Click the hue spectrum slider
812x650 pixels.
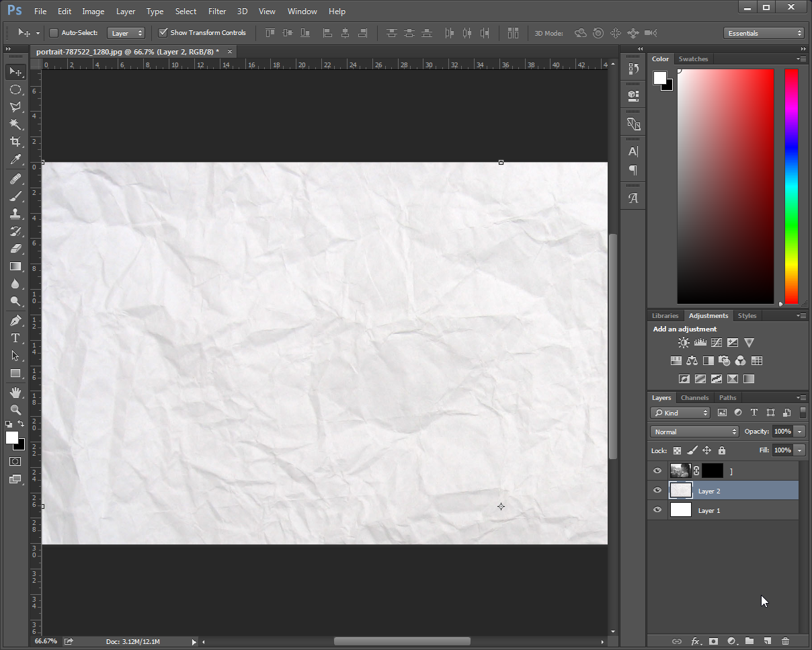tap(791, 186)
